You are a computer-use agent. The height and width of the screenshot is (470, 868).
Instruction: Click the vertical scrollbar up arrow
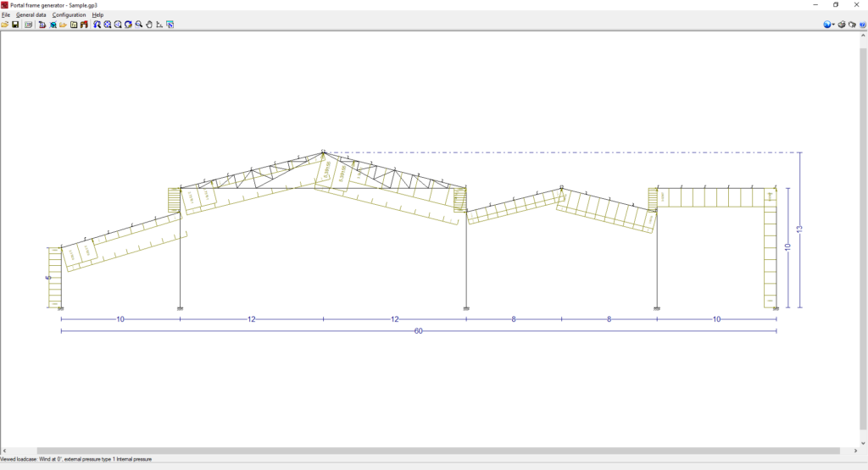click(x=863, y=36)
